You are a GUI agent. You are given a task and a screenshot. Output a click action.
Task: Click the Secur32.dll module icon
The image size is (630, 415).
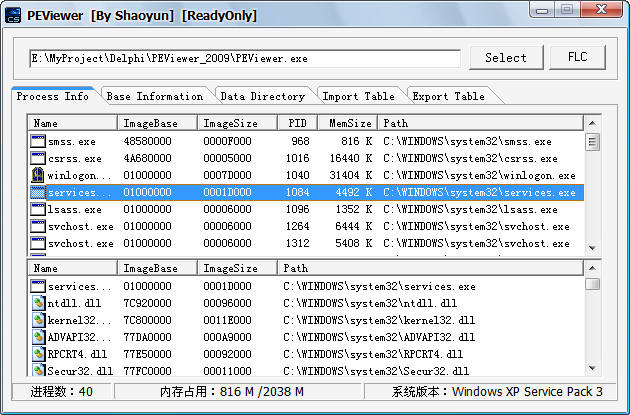coord(38,370)
